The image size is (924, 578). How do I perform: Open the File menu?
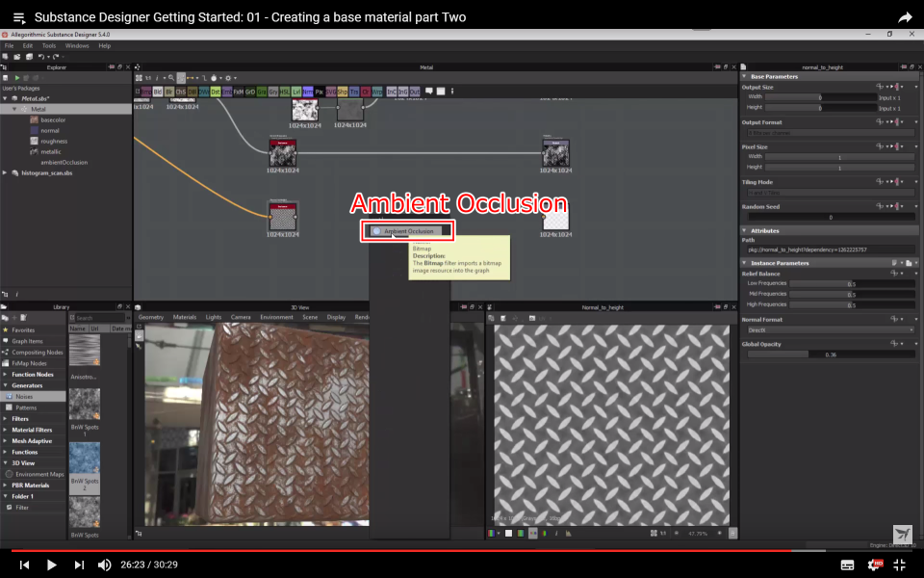9,45
